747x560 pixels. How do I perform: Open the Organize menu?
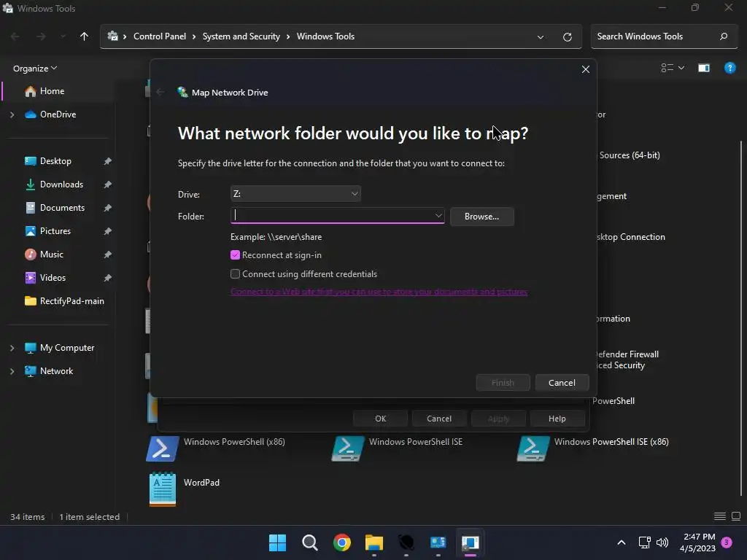click(x=35, y=68)
